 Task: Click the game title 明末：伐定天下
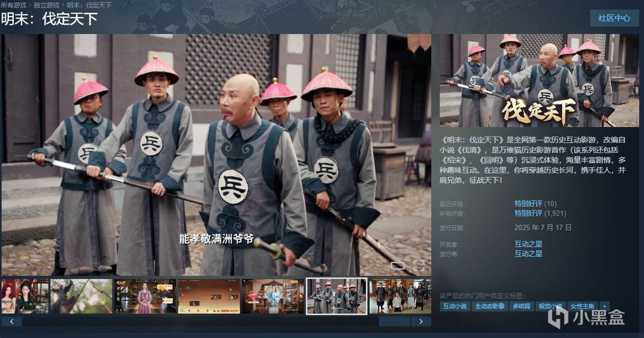[x=49, y=19]
